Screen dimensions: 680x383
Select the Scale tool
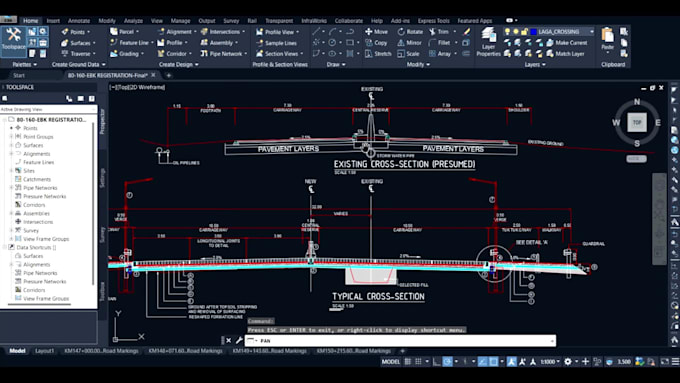click(x=408, y=54)
